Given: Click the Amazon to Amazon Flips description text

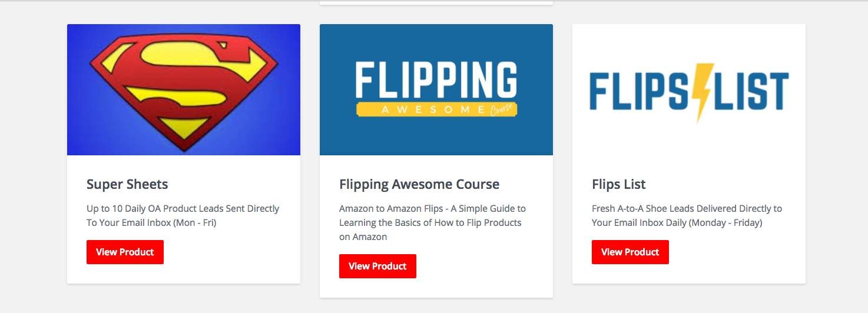Looking at the screenshot, I should pos(432,222).
